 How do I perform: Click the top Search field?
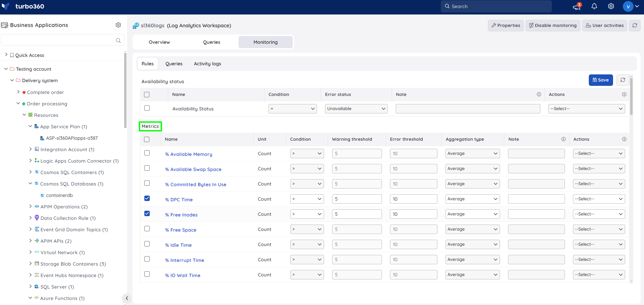click(496, 6)
